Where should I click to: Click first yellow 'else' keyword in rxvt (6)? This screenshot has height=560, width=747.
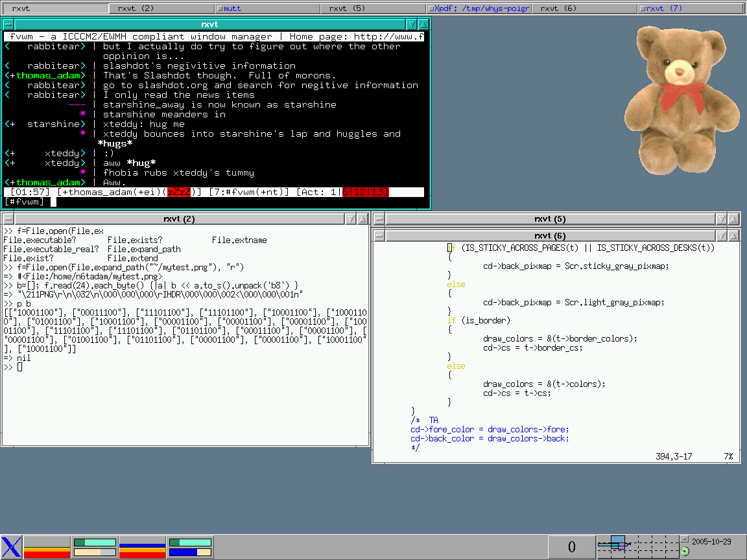[x=456, y=285]
